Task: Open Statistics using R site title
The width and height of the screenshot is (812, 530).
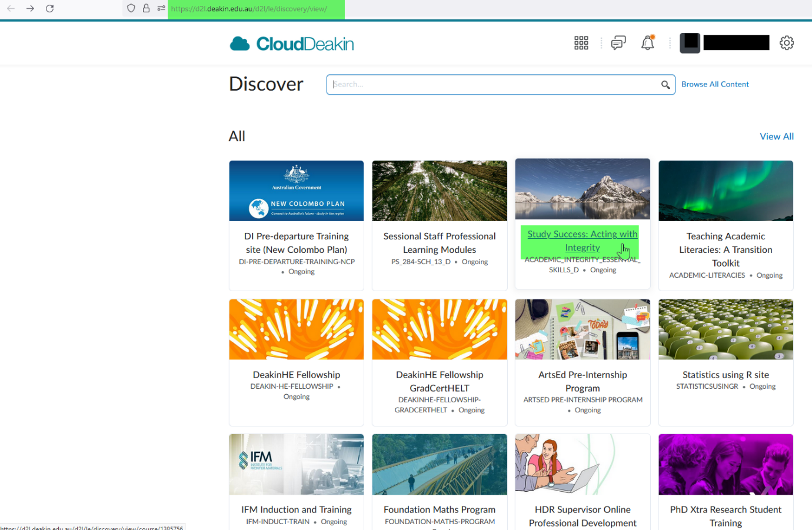Action: (726, 375)
